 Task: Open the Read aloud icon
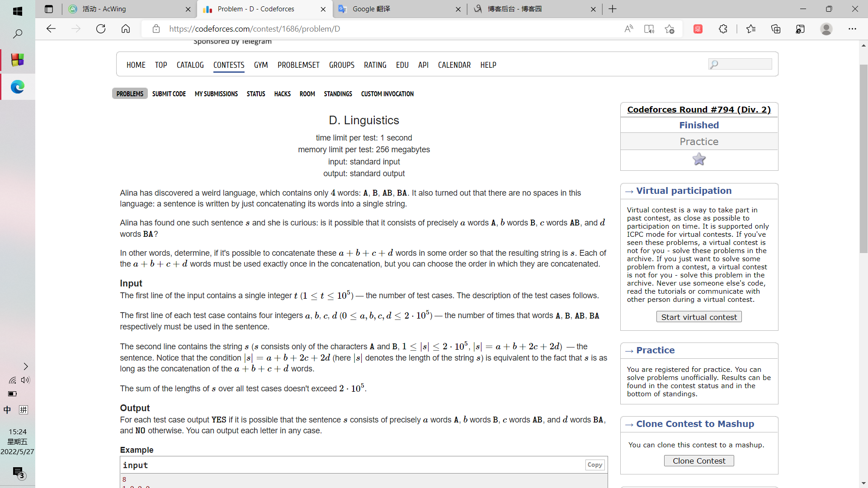point(628,29)
